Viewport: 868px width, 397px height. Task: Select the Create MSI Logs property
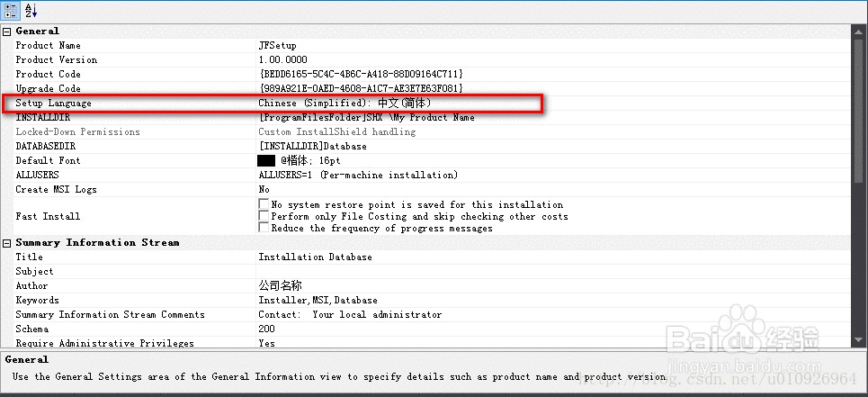pyautogui.click(x=57, y=189)
